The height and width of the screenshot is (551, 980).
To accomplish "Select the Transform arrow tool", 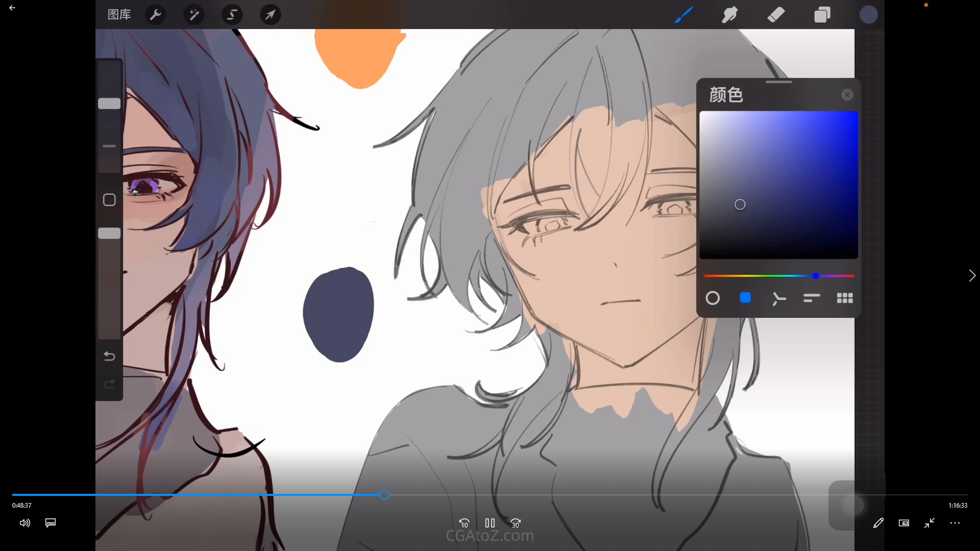I will (270, 15).
